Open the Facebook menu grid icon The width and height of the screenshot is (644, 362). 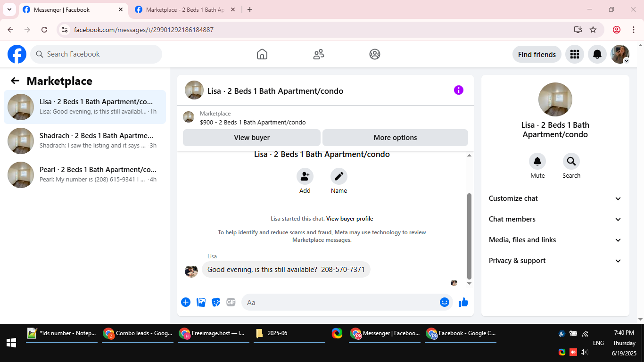pyautogui.click(x=574, y=54)
